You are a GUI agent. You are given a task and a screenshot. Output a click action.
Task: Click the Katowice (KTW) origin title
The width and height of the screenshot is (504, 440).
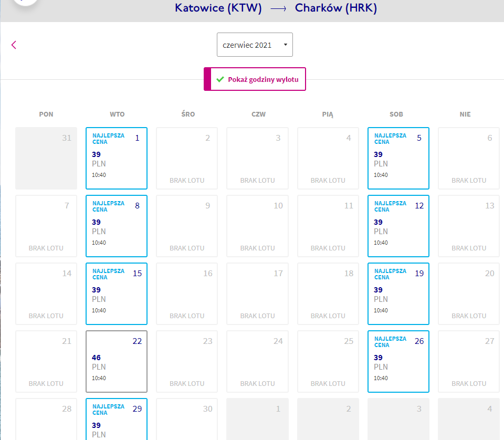[218, 8]
